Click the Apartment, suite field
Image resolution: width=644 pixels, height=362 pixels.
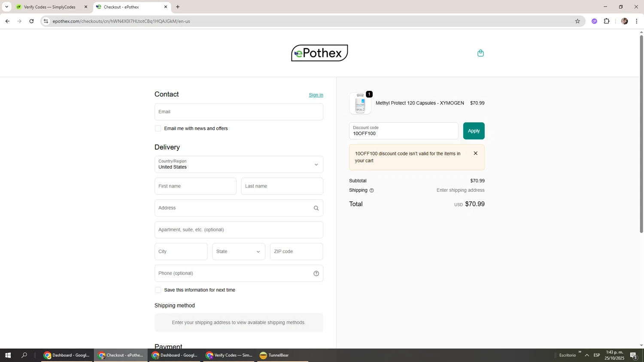[239, 230]
